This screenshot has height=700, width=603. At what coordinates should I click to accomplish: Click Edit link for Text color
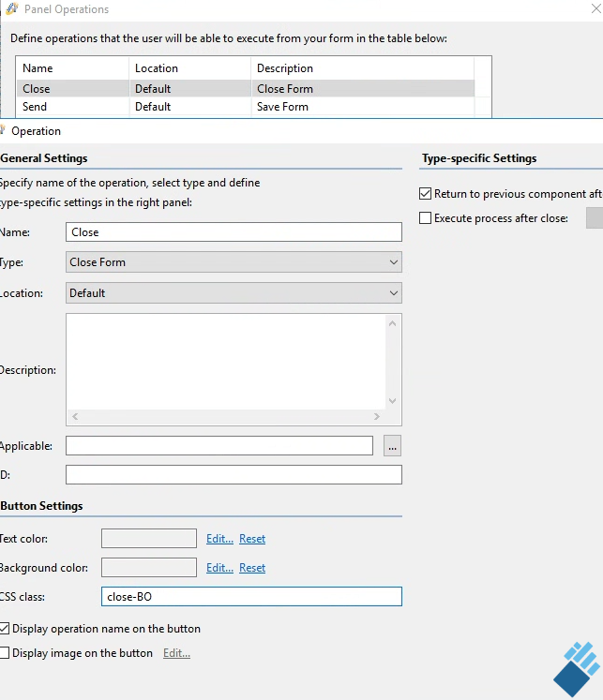point(219,539)
